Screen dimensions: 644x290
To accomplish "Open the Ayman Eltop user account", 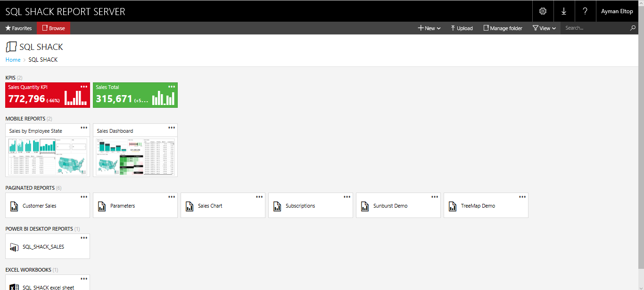I will [617, 11].
